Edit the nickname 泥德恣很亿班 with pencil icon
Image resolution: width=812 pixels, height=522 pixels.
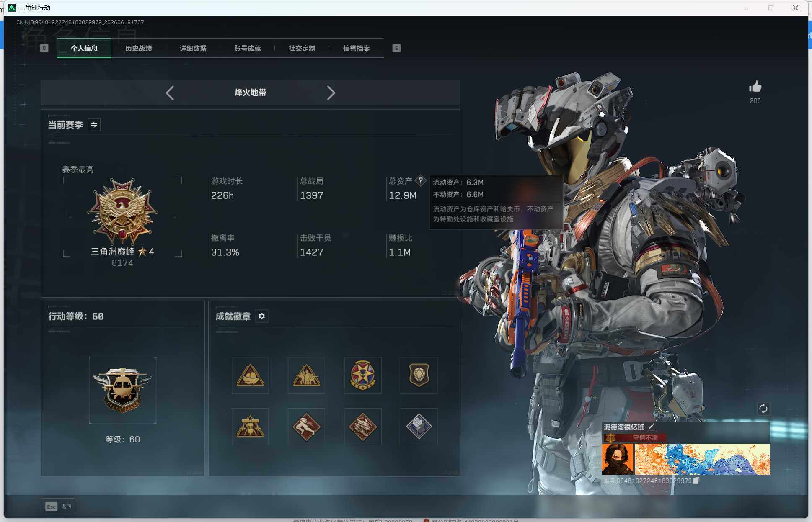(652, 427)
